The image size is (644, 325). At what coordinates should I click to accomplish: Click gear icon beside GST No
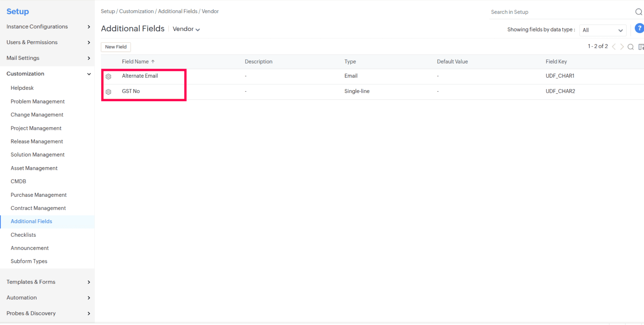(108, 92)
